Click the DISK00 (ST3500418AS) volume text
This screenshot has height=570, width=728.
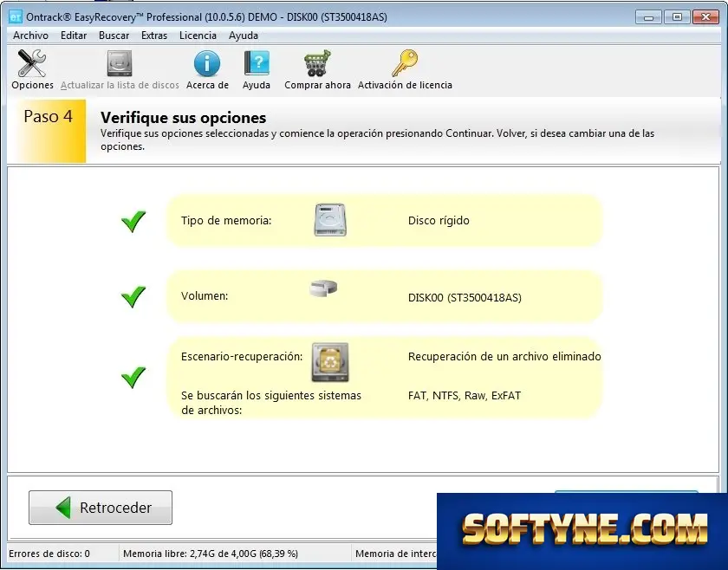[465, 297]
